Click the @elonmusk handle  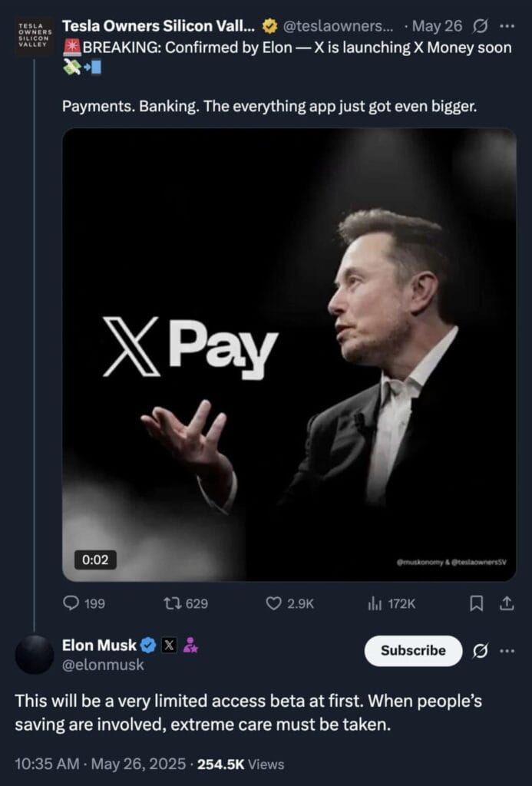point(103,665)
